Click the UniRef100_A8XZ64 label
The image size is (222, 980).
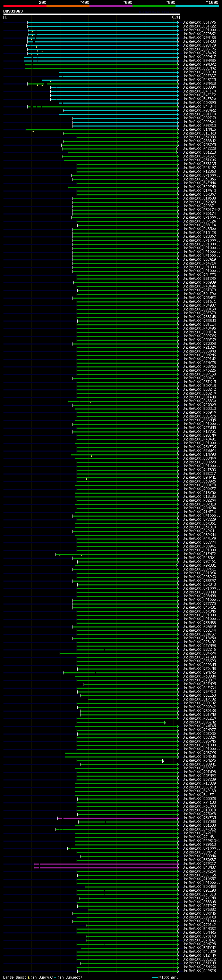coord(199,872)
